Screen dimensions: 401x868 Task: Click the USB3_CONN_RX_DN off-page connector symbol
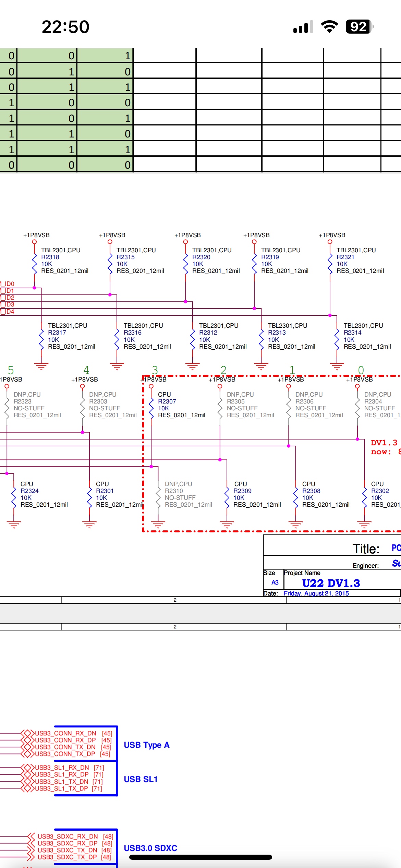(27, 733)
